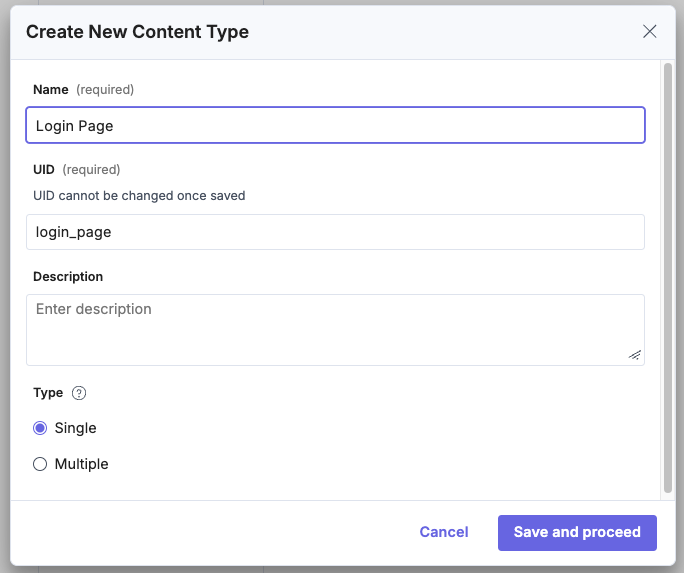Image resolution: width=684 pixels, height=573 pixels.
Task: Click the UID (required) label
Action: (x=77, y=169)
